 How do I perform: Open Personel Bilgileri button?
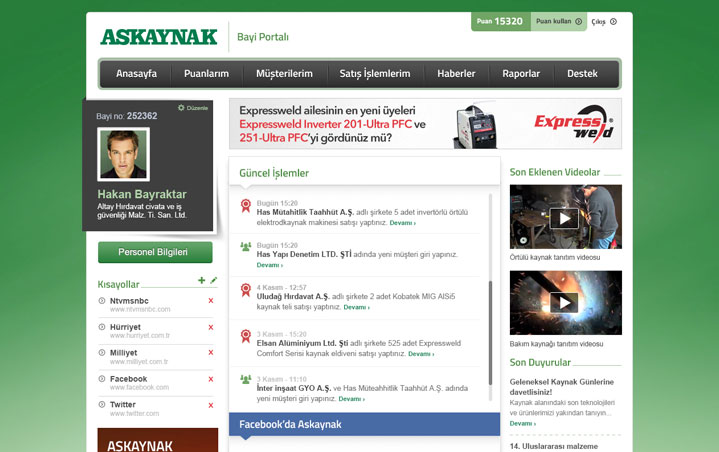(155, 252)
